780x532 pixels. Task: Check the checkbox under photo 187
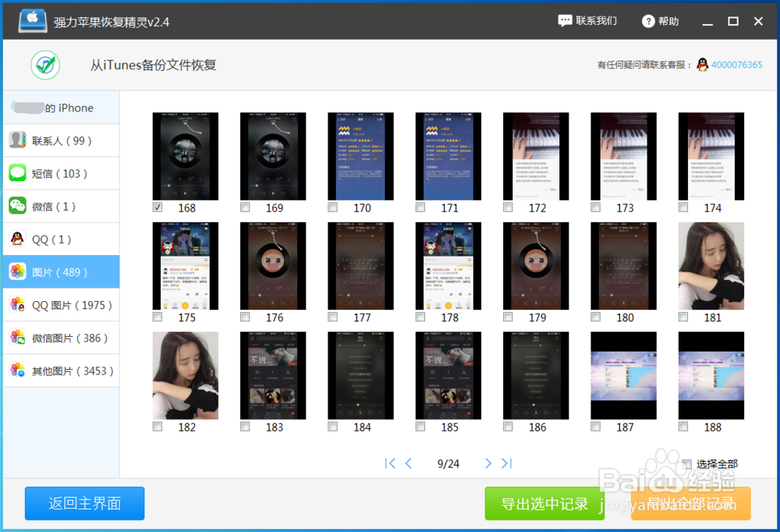pyautogui.click(x=595, y=427)
